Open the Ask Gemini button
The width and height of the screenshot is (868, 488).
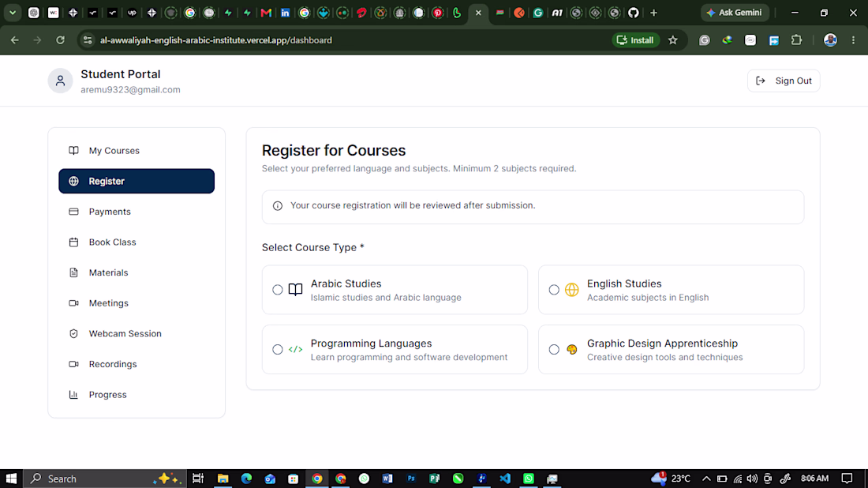click(735, 13)
